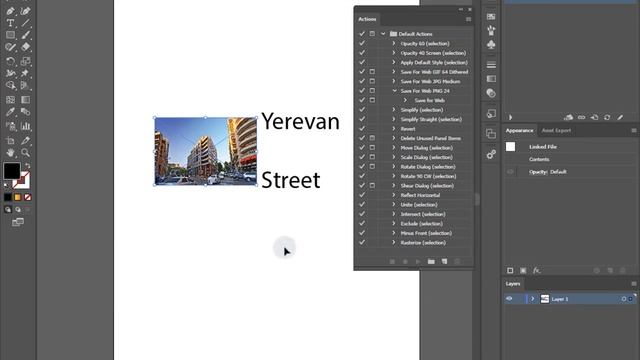Image resolution: width=640 pixels, height=360 pixels.
Task: Select the placed Yerevan street photo
Action: point(206,151)
